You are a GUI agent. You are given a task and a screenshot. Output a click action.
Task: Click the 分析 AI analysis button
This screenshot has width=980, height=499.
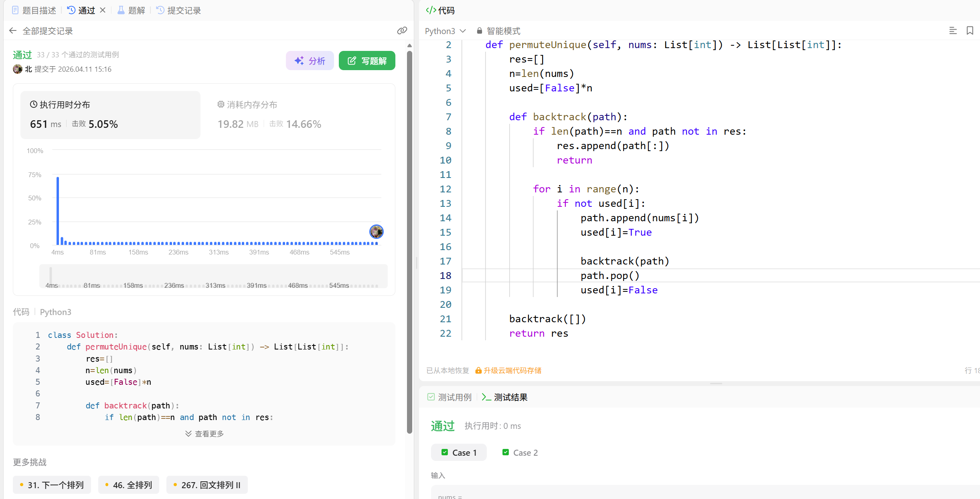310,61
